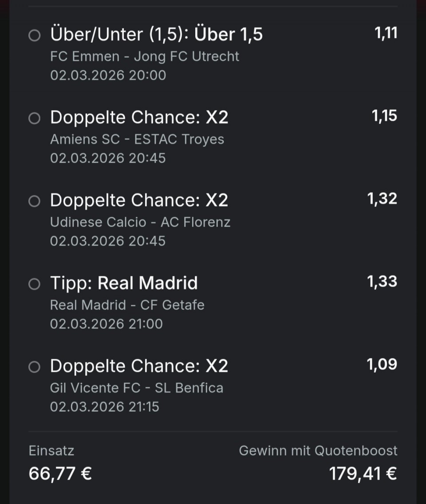Click the status circle for Udinese Calcio bet
The height and width of the screenshot is (504, 426).
(x=34, y=202)
